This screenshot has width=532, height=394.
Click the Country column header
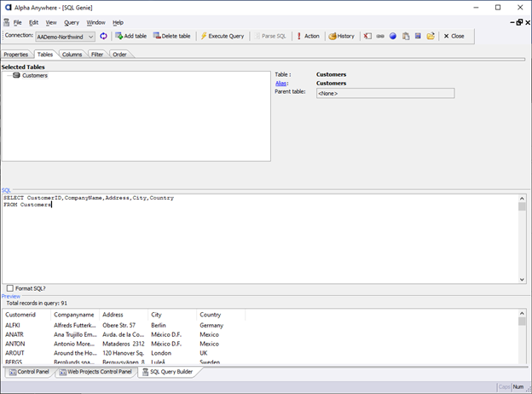[x=221, y=315]
